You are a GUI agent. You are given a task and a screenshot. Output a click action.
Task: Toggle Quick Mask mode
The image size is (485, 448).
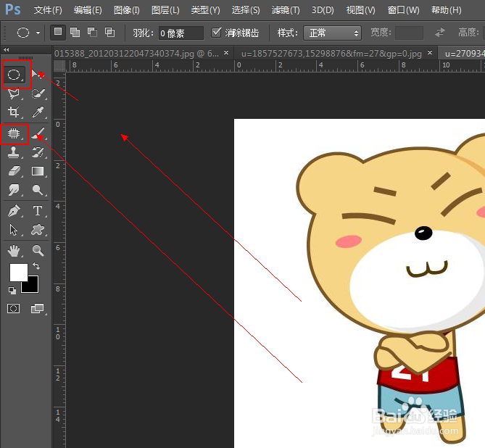click(x=13, y=309)
